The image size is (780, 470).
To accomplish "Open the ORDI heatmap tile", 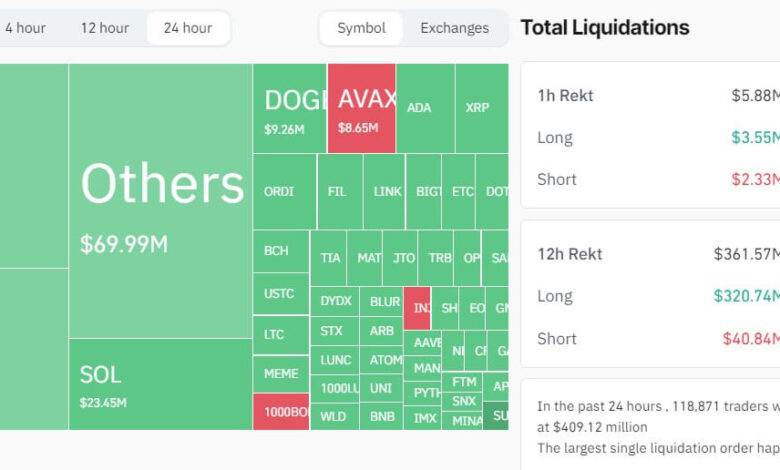I will click(x=279, y=191).
